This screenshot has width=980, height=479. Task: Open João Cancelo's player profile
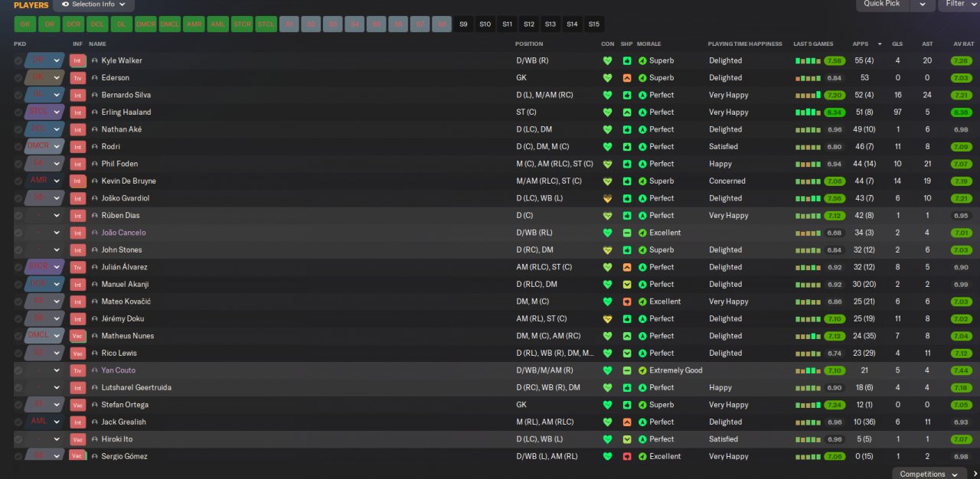(123, 233)
